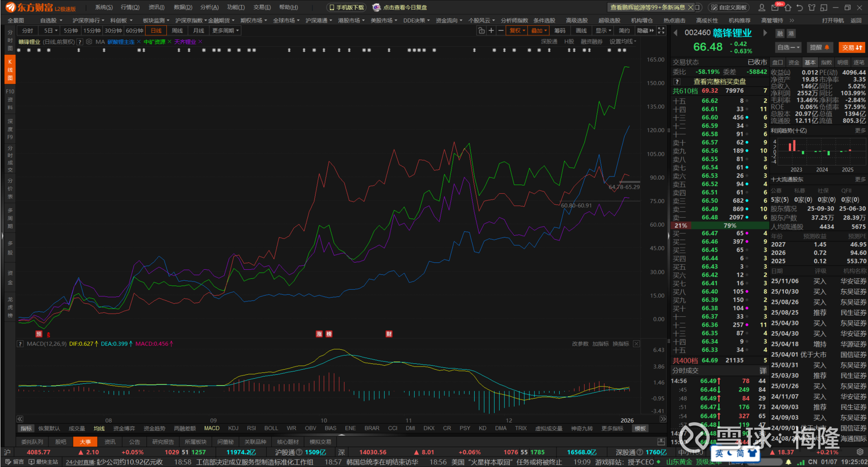Viewport: 868px width, 467px height.
Task: Open the 复权 dropdown
Action: click(x=517, y=30)
